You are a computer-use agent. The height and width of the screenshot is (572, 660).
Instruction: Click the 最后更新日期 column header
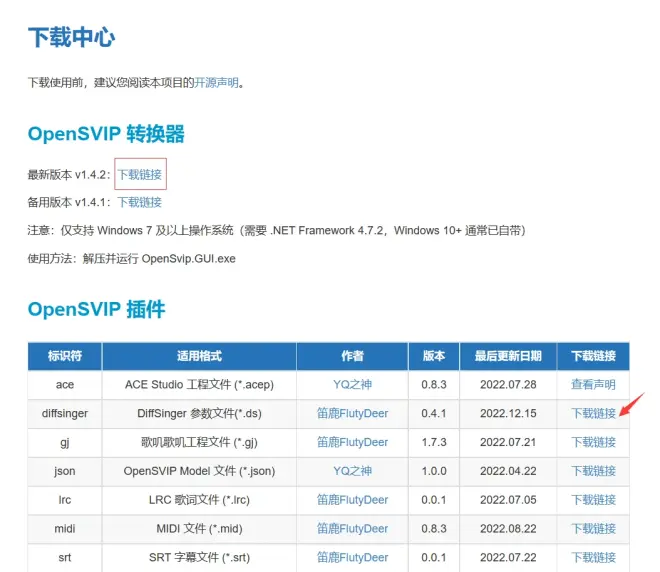click(508, 356)
